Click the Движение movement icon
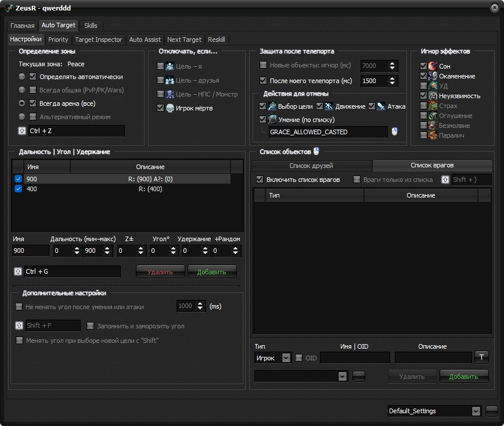The height and width of the screenshot is (426, 504). click(329, 106)
